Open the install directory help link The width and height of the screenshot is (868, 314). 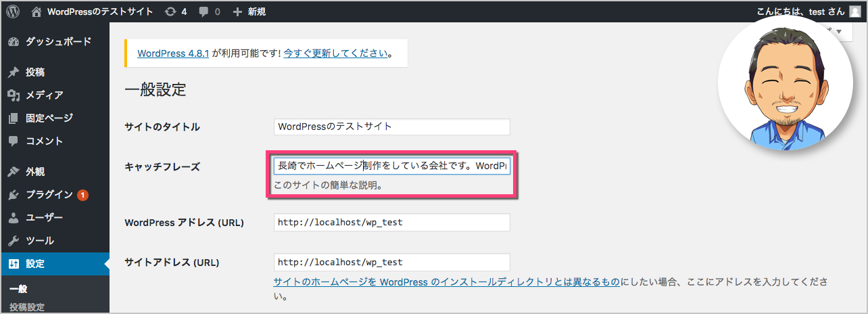446,282
